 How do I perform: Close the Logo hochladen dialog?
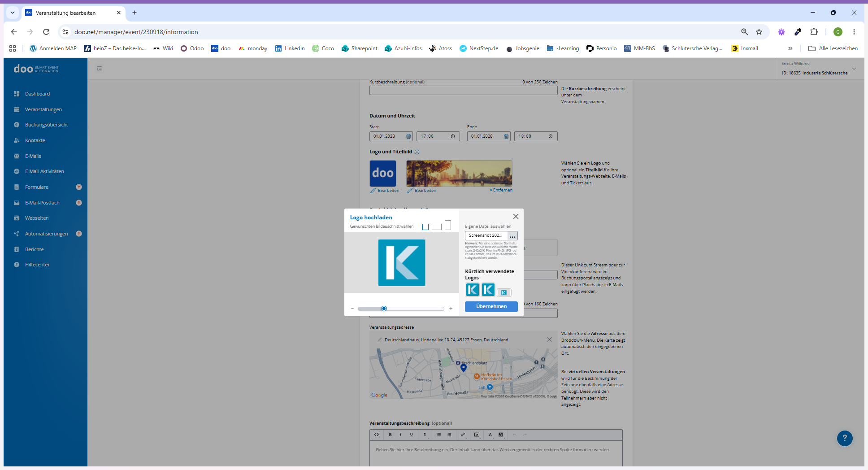pyautogui.click(x=516, y=216)
